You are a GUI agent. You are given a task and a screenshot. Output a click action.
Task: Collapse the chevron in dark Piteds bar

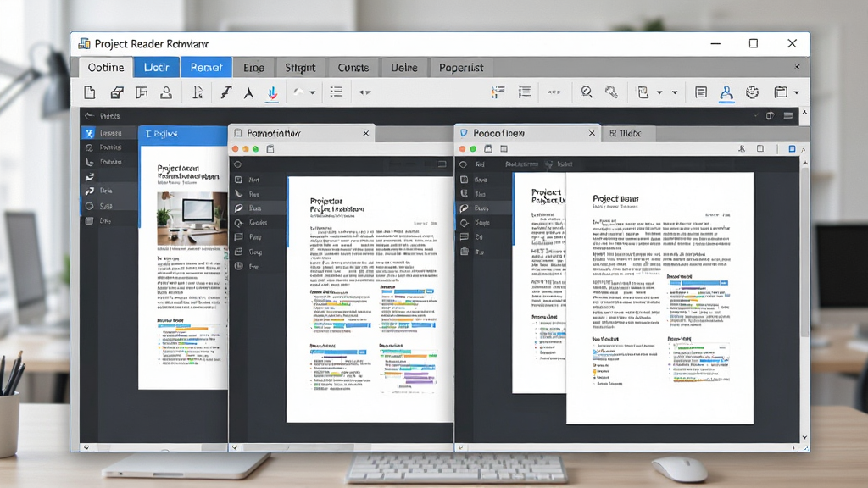(755, 115)
